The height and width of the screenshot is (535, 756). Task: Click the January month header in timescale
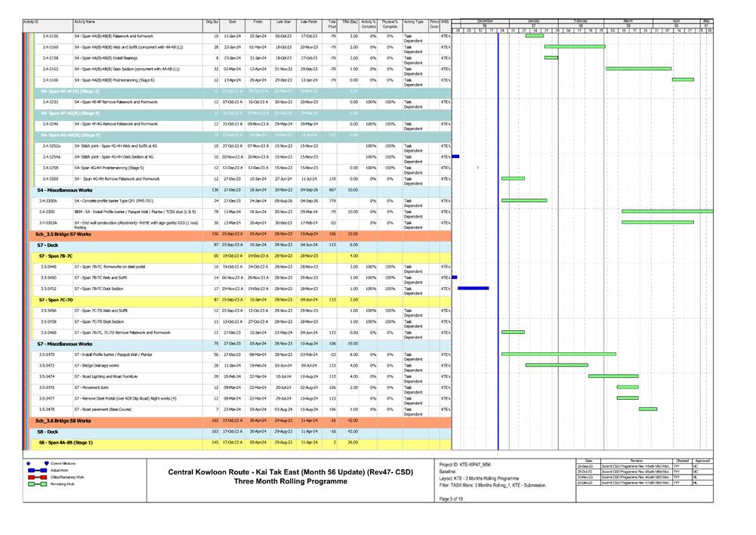click(533, 21)
